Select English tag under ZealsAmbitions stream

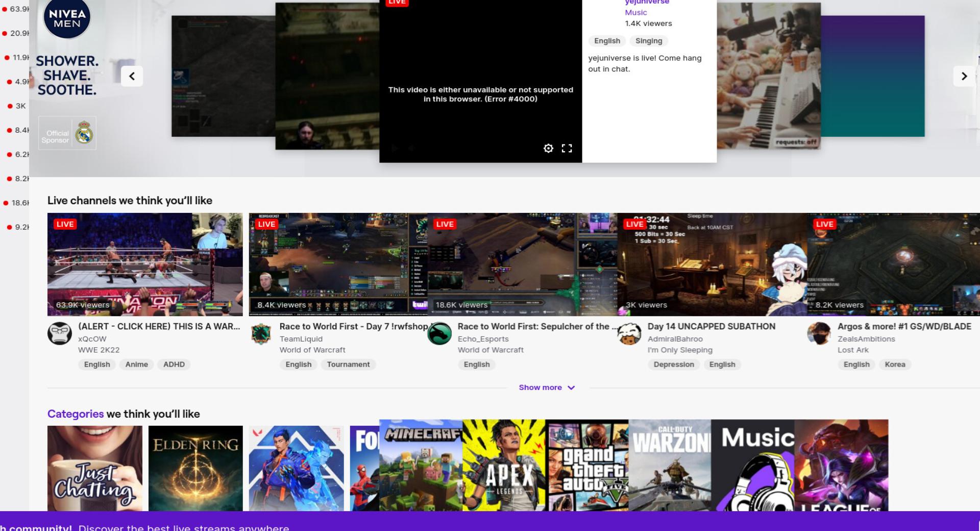tap(856, 365)
